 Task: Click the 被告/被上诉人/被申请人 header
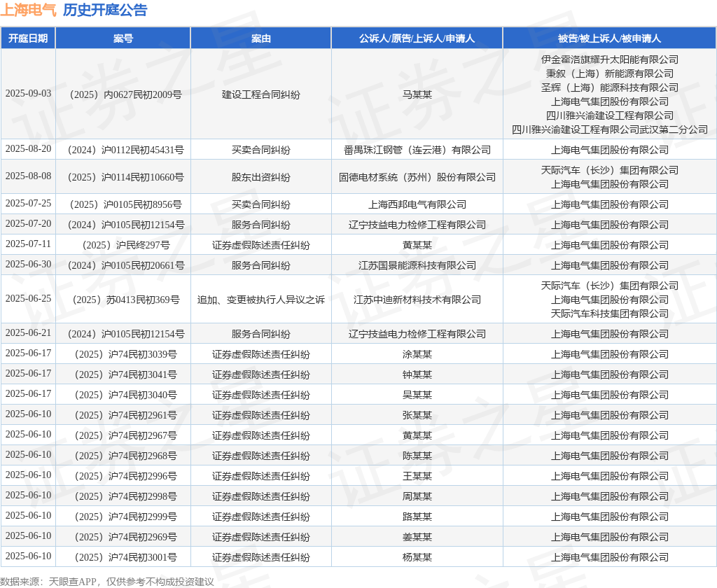point(610,38)
